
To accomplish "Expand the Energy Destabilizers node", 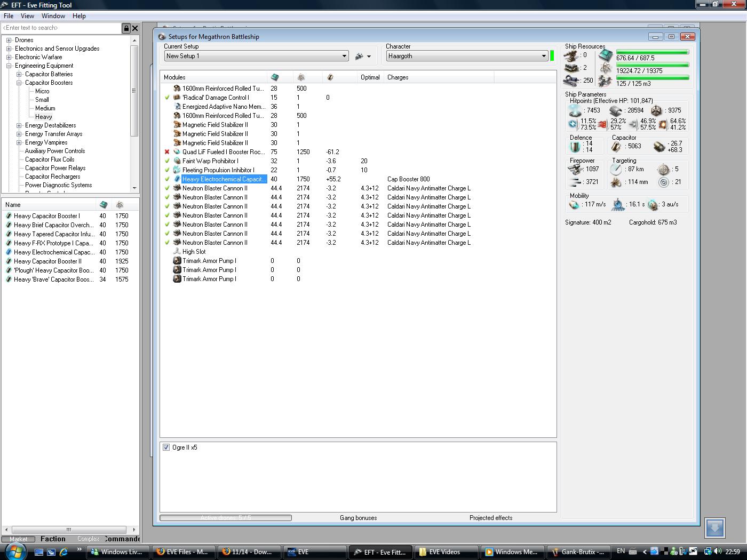I will (19, 125).
